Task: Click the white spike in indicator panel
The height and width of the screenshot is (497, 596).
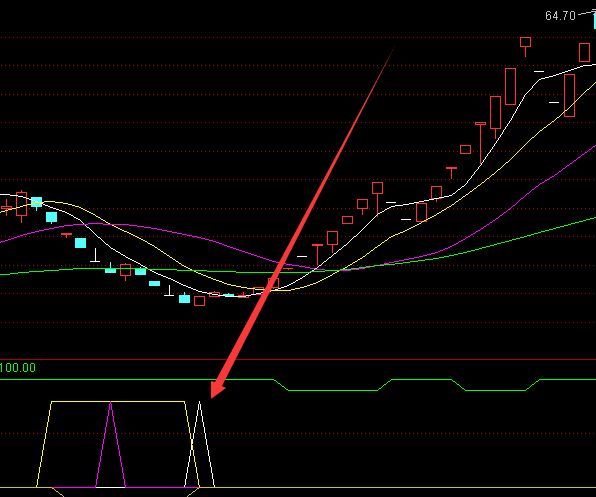Action: (200, 444)
